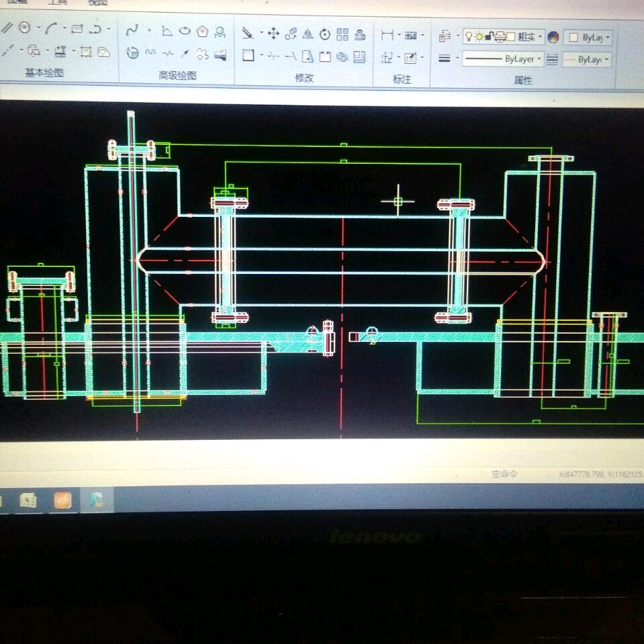The image size is (644, 644).
Task: Toggle the layer freeze sun icon
Action: [479, 36]
